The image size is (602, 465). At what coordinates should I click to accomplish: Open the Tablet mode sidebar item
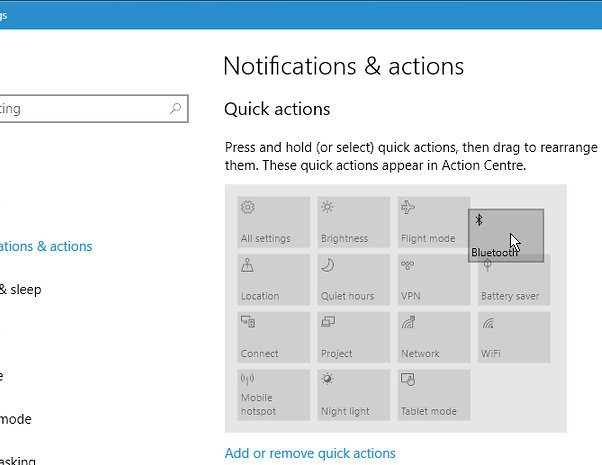(x=16, y=419)
